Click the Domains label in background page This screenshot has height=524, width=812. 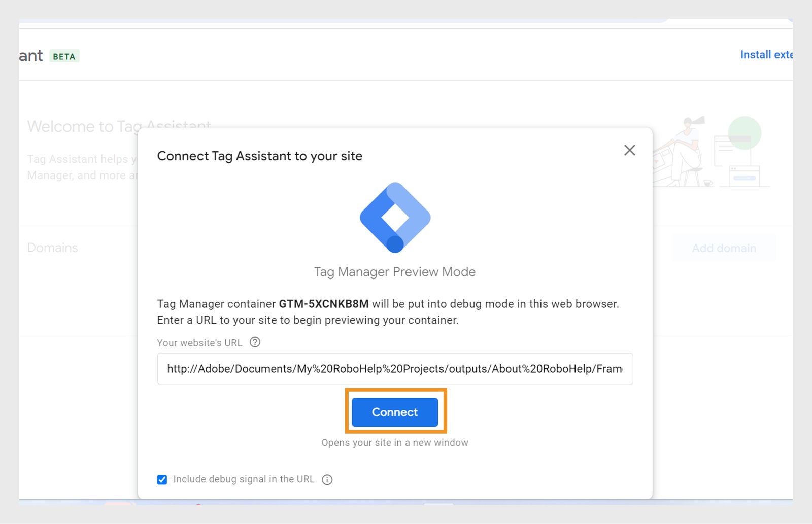53,248
